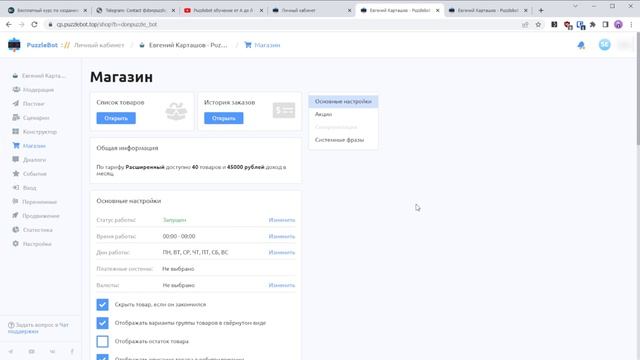Reload the page in the browser
Screen dimensions: 640x360
pos(34,24)
